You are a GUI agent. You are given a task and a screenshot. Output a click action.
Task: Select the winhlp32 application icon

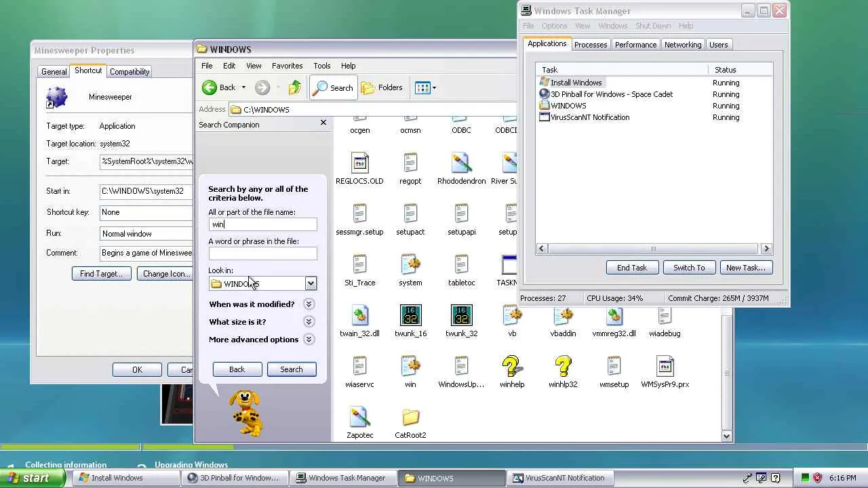[563, 366]
